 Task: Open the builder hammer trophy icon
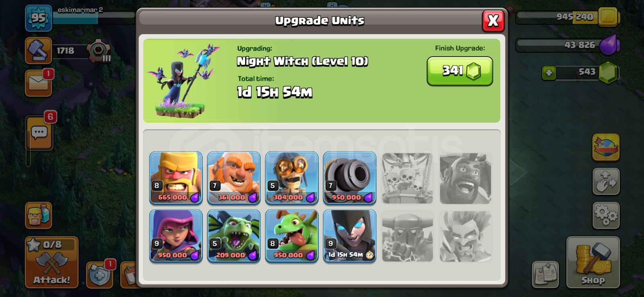click(38, 51)
